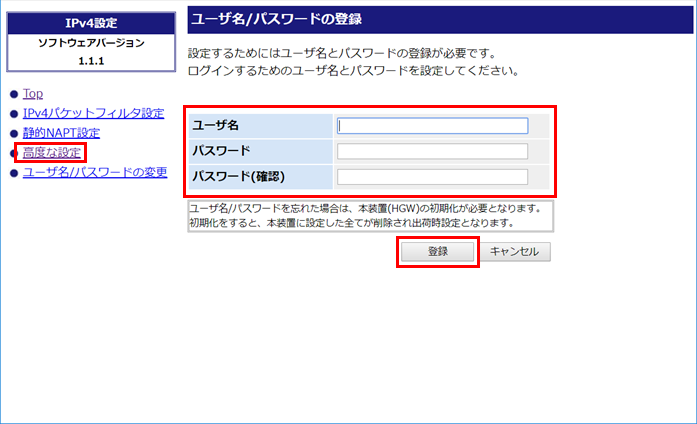Open 静的NAPT設定 link
Viewport: 697px width, 424px height.
click(61, 133)
